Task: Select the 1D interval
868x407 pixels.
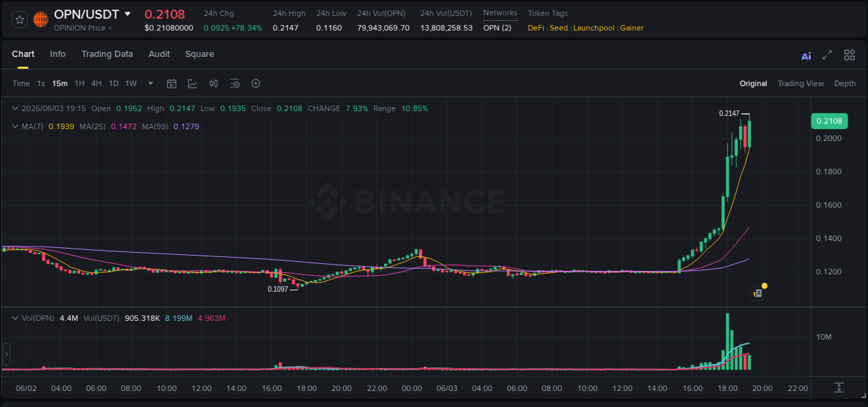Action: click(x=113, y=83)
